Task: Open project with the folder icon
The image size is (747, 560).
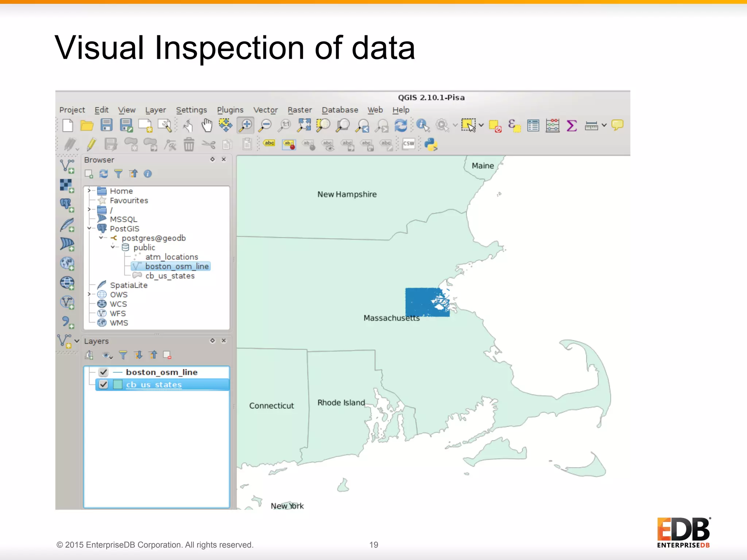Action: (87, 125)
